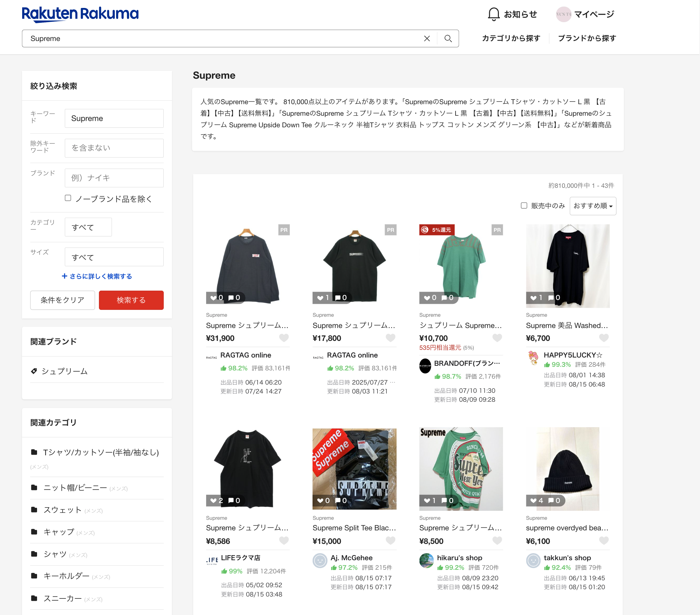
Task: Clear search text with the X icon
Action: [x=427, y=38]
